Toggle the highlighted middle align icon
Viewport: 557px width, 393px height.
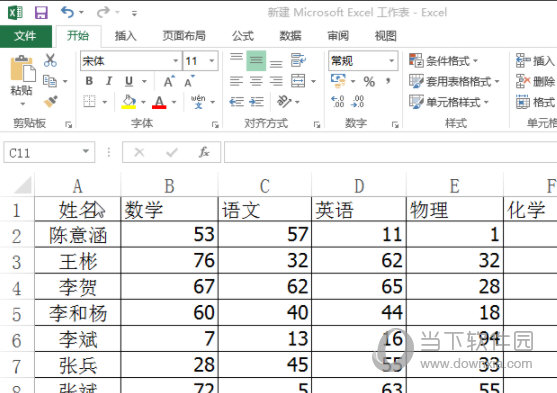point(256,61)
